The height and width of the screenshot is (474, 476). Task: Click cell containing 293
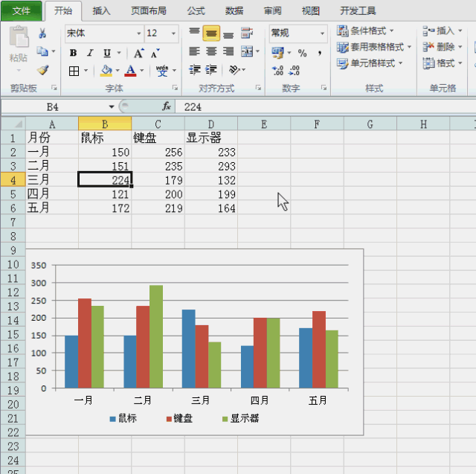211,166
